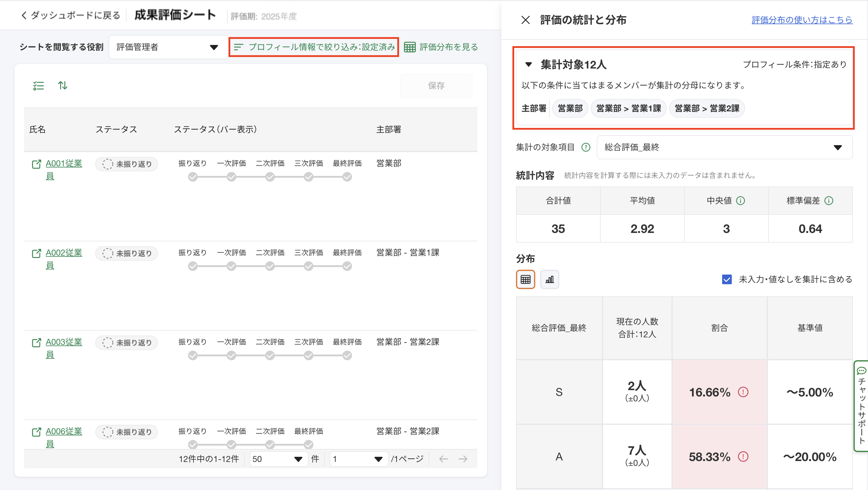Click info icon beside 標準偏差
The width and height of the screenshot is (868, 490).
point(829,201)
